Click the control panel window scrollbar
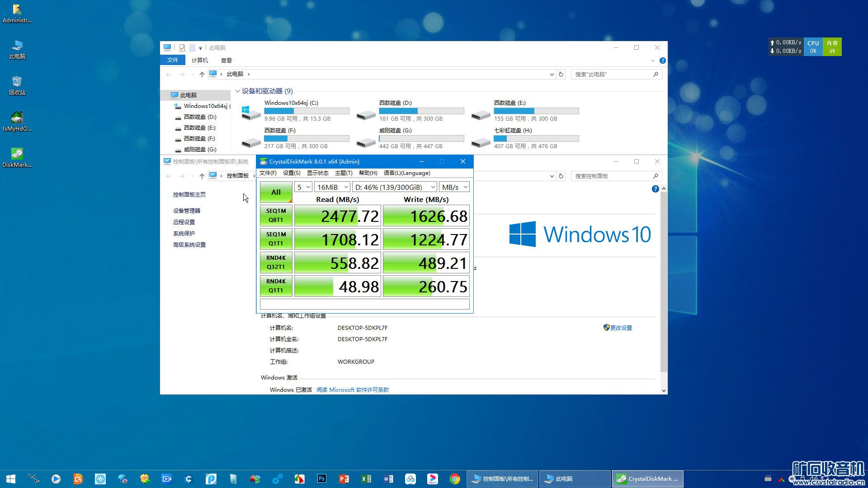This screenshot has height=488, width=868. [664, 282]
